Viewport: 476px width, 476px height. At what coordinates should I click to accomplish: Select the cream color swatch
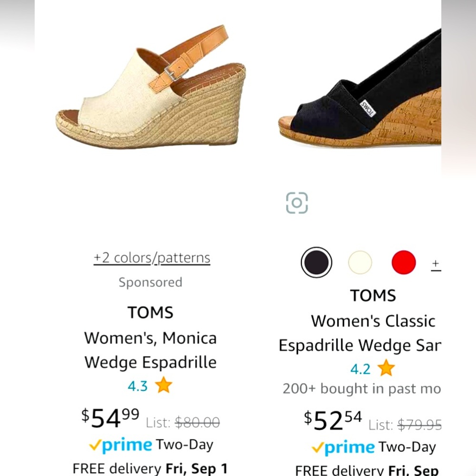point(360,261)
